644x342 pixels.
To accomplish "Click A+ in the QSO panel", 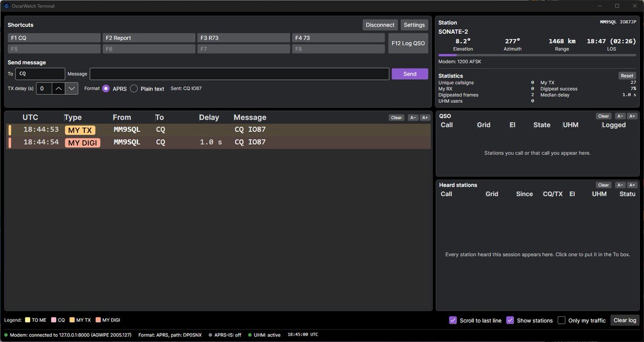I will tap(632, 116).
